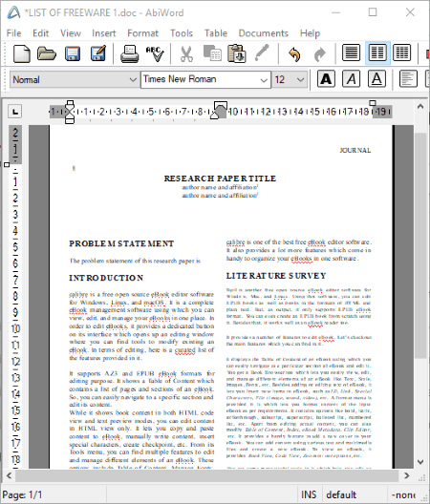Click the INTRODUCTION heading
Screen dimensions: 430x504
click(106, 278)
